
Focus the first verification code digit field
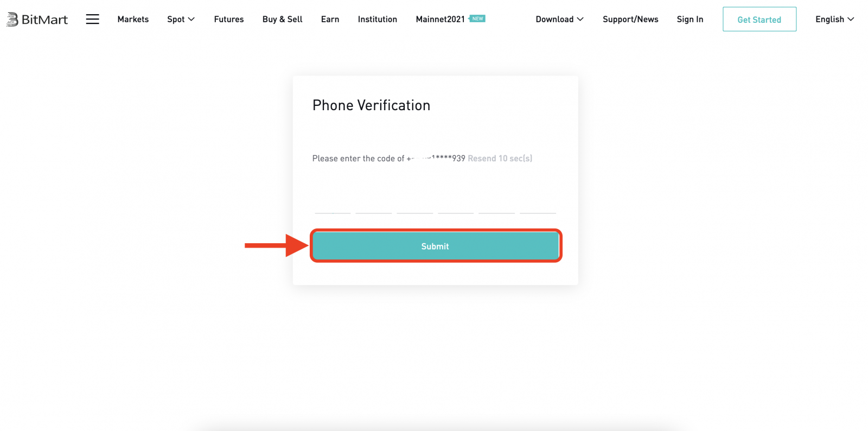pos(333,204)
